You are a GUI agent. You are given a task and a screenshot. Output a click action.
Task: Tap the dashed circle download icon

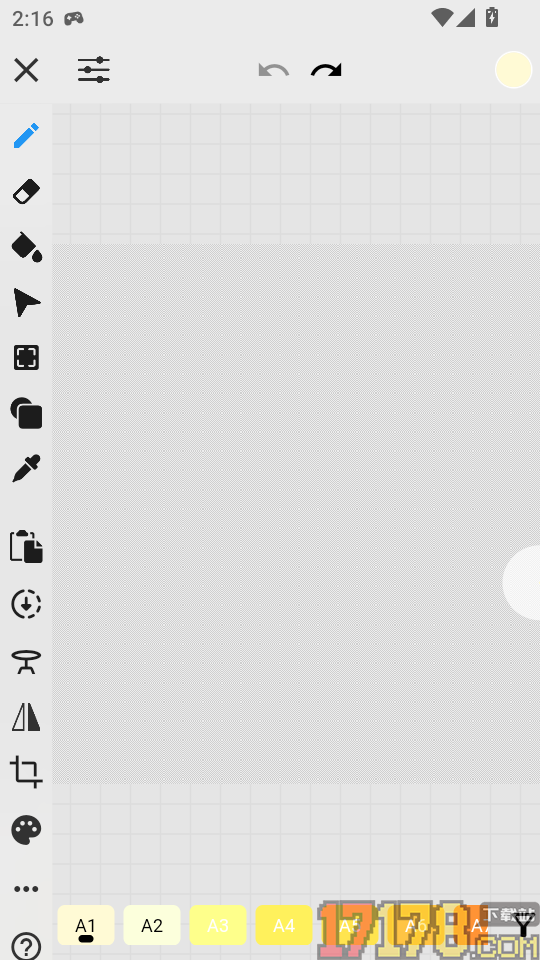pos(26,604)
